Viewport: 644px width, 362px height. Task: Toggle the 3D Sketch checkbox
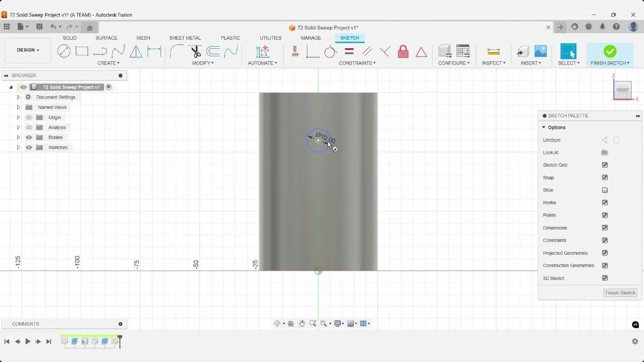click(605, 278)
